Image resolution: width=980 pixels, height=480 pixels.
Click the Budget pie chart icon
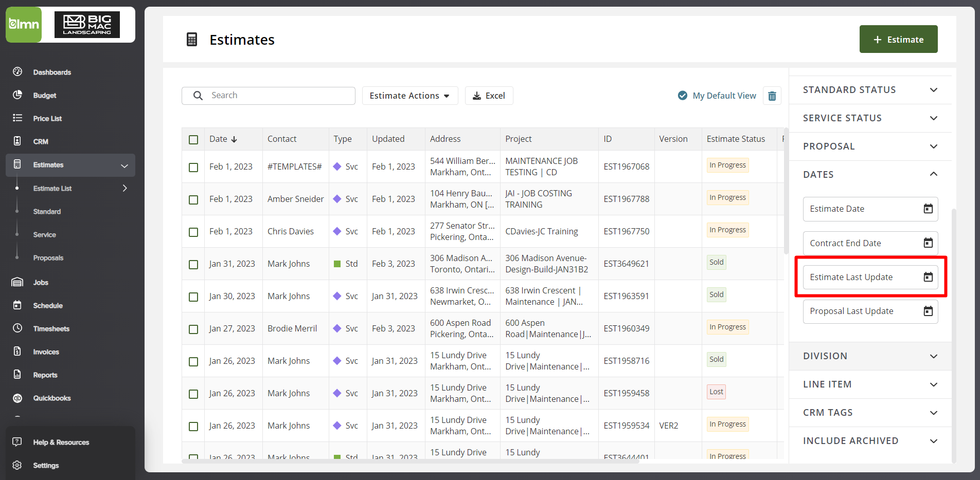pos(17,95)
